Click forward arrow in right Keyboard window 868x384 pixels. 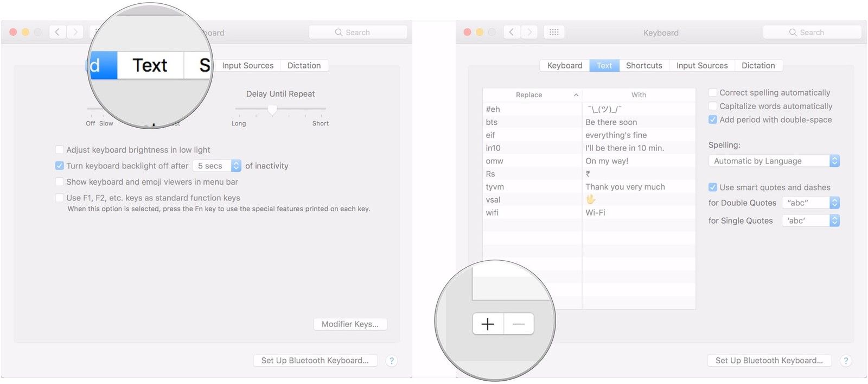529,32
